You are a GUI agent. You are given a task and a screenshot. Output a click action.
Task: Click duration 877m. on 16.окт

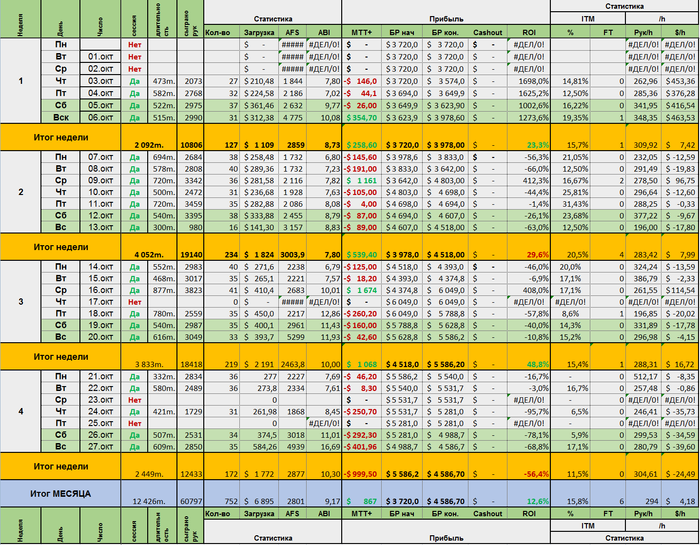tap(162, 290)
